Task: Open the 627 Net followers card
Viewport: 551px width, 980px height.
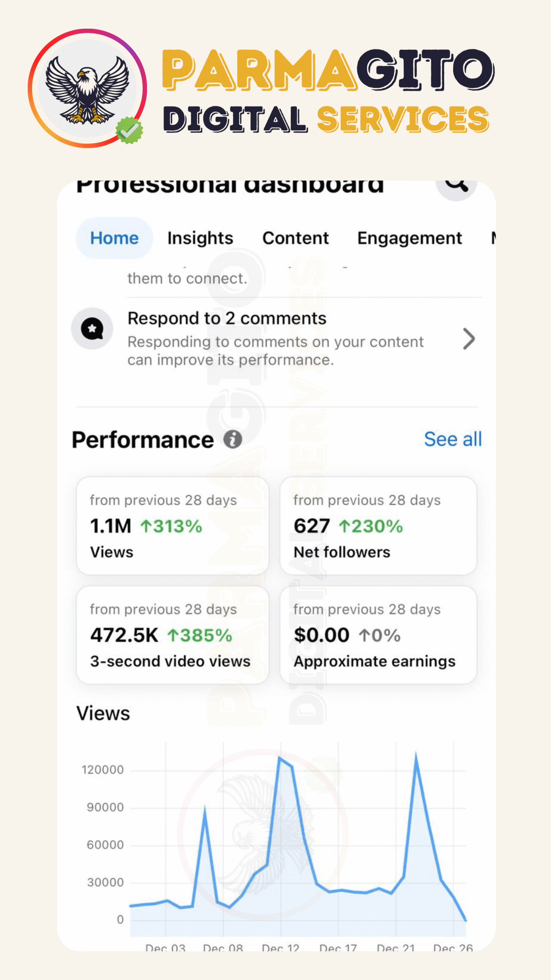Action: (x=378, y=526)
